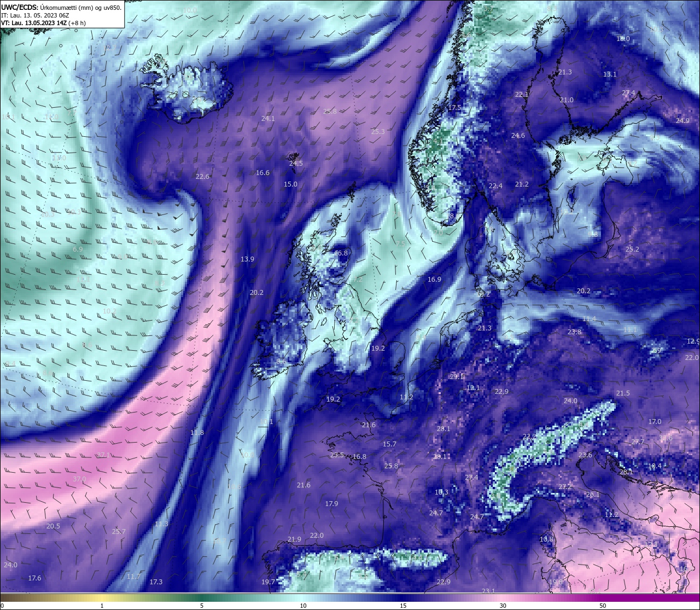Click the 22.4 value over southern Sweden
The height and width of the screenshot is (610, 700).
495,186
